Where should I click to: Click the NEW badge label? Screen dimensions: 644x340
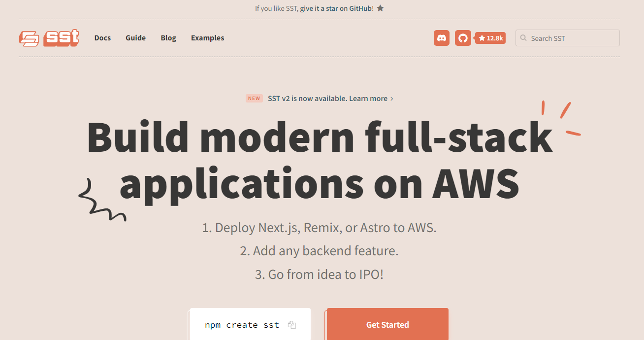254,99
